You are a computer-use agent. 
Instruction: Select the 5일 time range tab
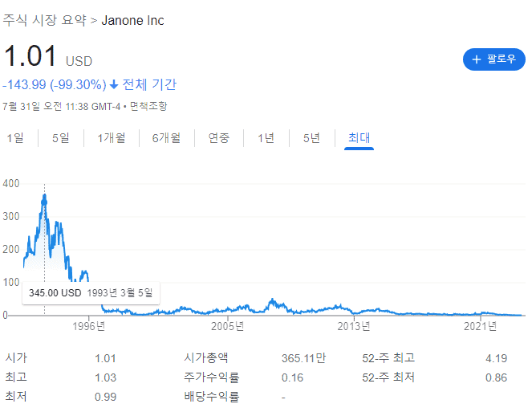pos(61,138)
